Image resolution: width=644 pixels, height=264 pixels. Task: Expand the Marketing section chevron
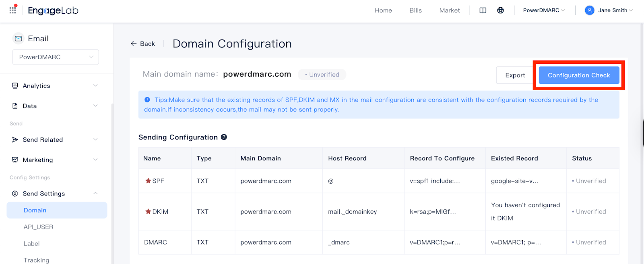[95, 160]
